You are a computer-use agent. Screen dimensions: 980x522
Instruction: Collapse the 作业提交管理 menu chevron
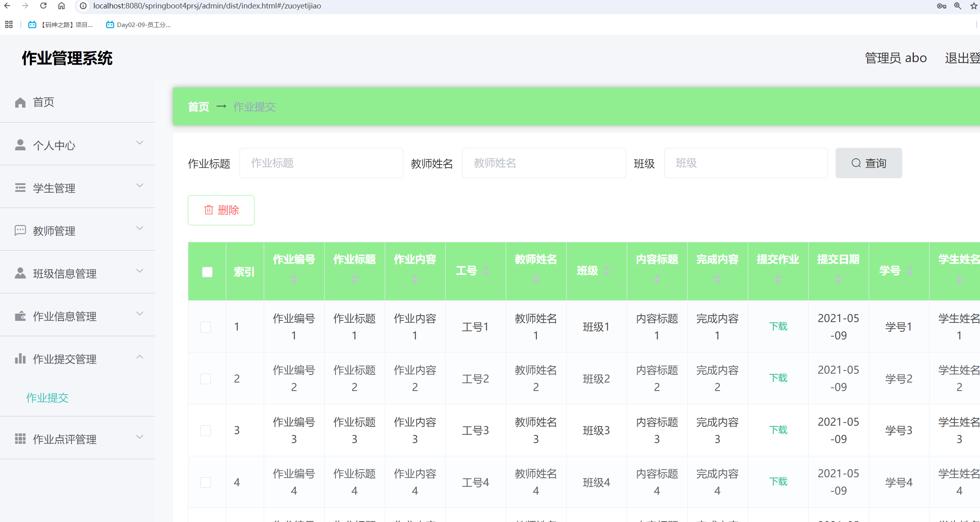pos(140,357)
